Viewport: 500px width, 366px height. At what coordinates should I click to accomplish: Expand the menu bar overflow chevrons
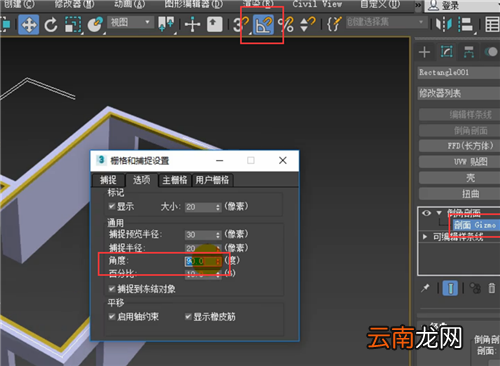418,5
